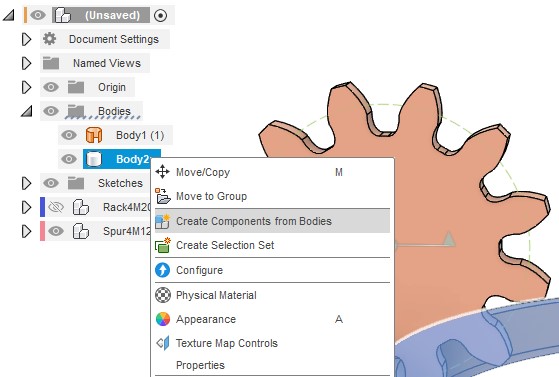Click the blue Configure icon
This screenshot has width=559, height=377.
[163, 270]
